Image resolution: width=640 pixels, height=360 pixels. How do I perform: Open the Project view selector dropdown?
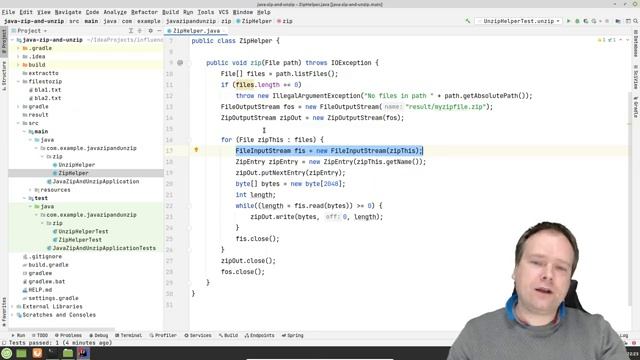29,31
